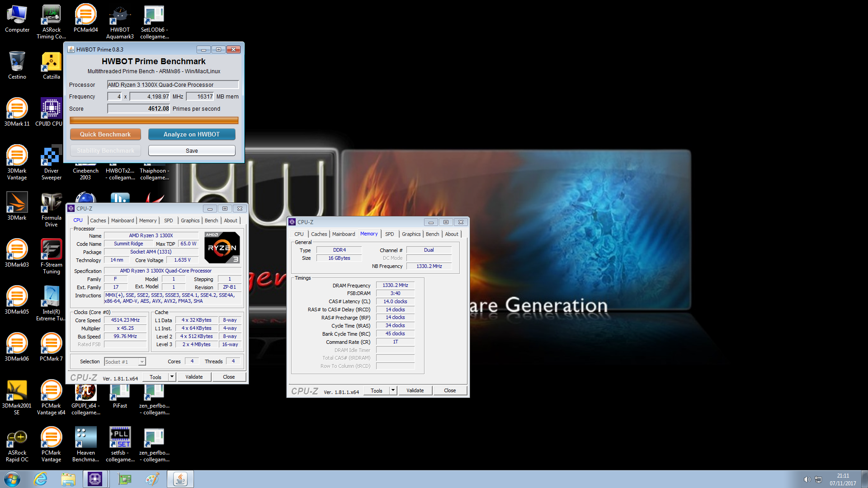Image resolution: width=868 pixels, height=488 pixels.
Task: Launch PiFast desktop shortcut
Action: (120, 396)
